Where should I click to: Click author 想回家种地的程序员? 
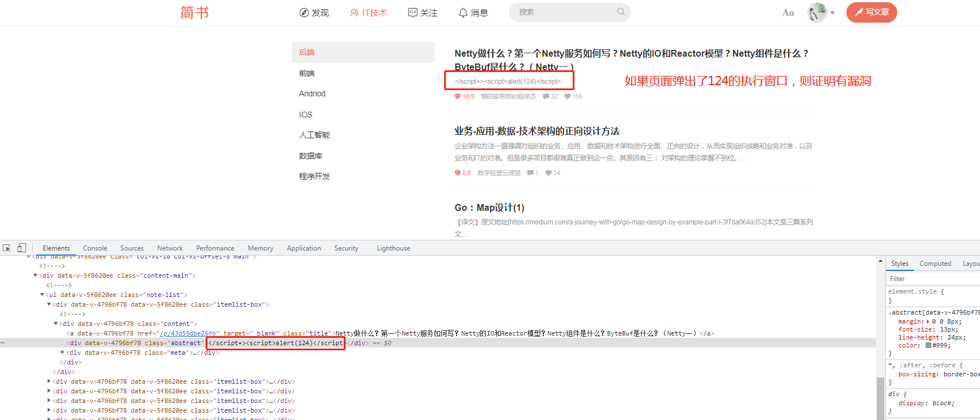click(x=508, y=96)
